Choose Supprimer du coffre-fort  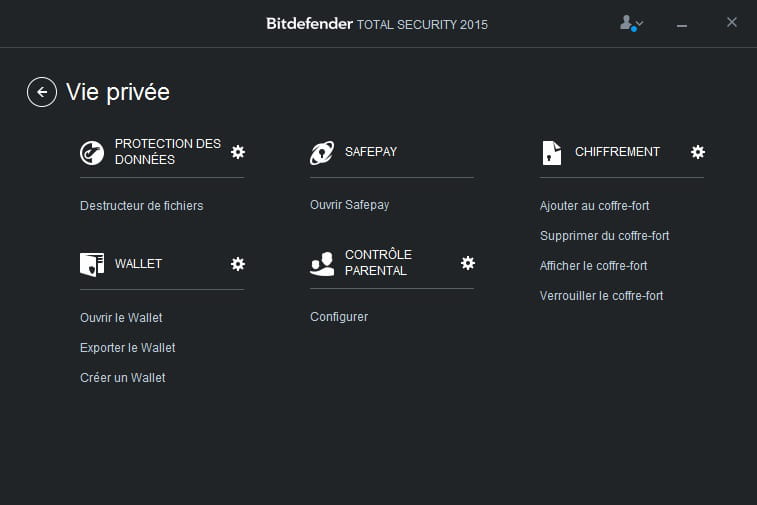pyautogui.click(x=604, y=236)
